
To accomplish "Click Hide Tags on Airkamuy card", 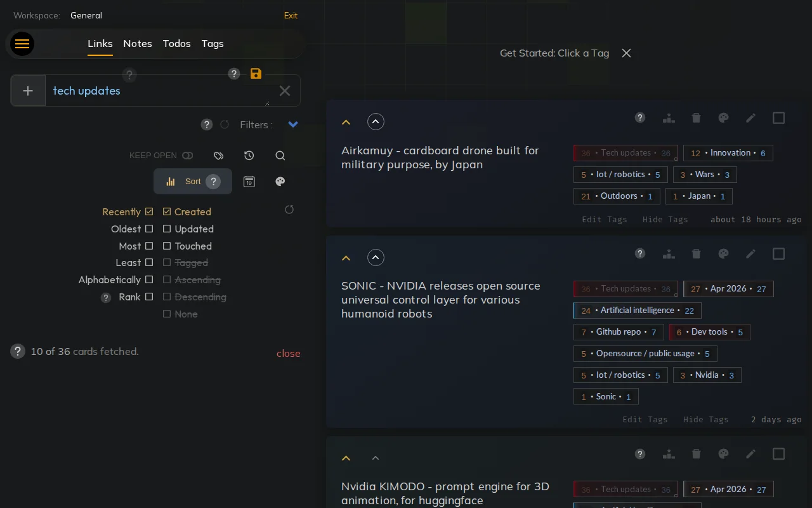I will [x=665, y=219].
